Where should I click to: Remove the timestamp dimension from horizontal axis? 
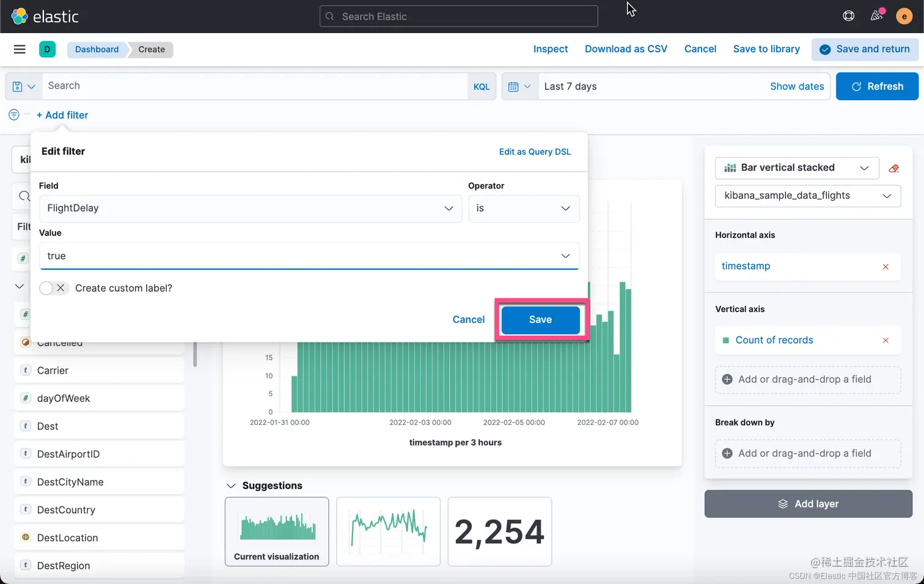tap(886, 267)
